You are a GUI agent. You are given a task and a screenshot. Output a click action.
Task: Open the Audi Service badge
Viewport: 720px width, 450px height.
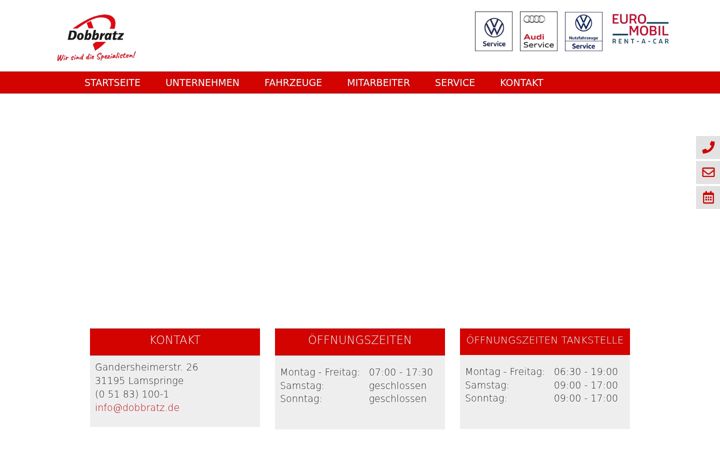click(539, 31)
